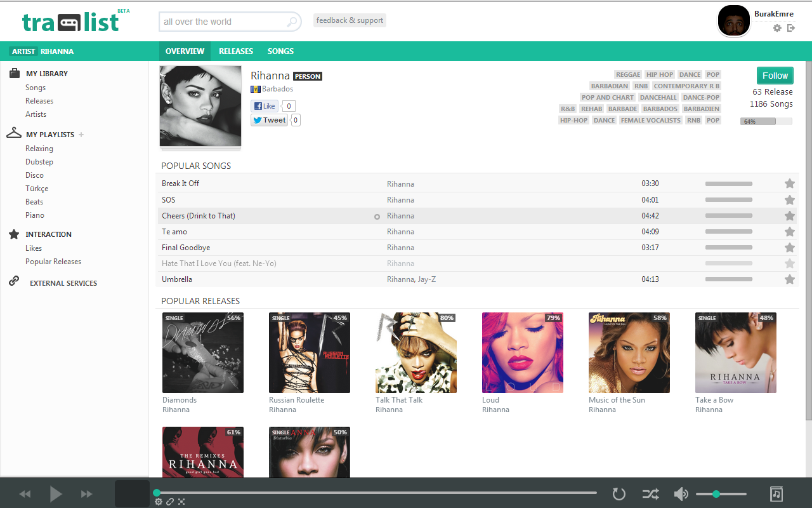Open External Services
Screen dimensions: 812x508
63,283
